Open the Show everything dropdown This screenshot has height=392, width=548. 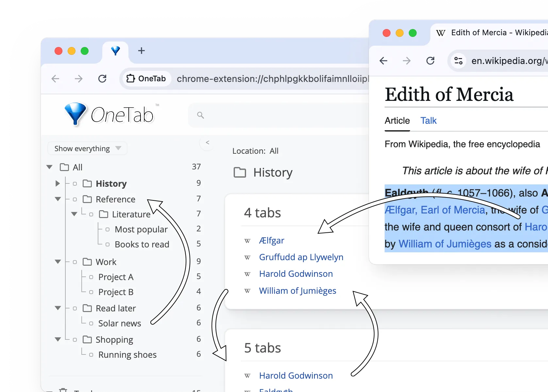[87, 149]
